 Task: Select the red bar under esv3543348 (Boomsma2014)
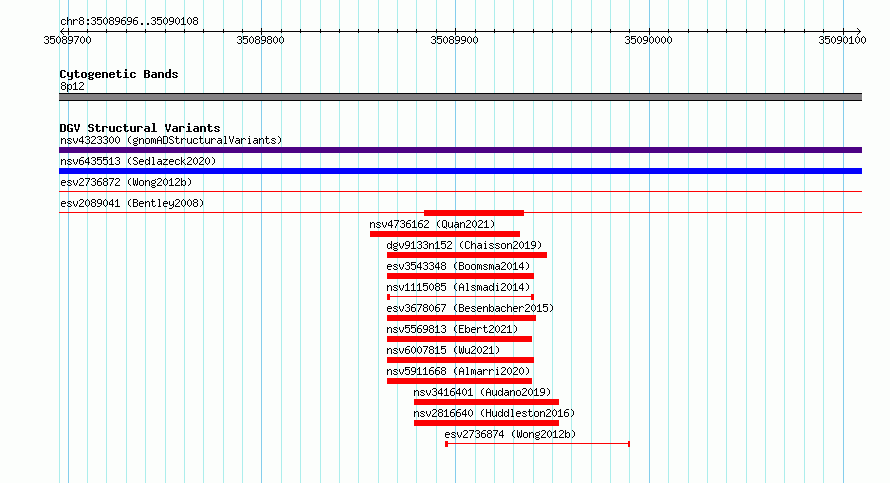point(460,276)
